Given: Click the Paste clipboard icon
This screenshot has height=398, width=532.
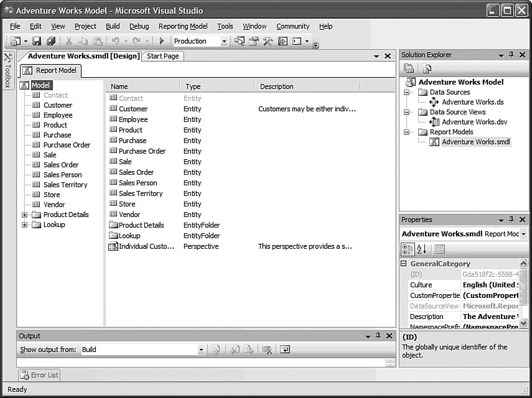Looking at the screenshot, I should [98, 41].
